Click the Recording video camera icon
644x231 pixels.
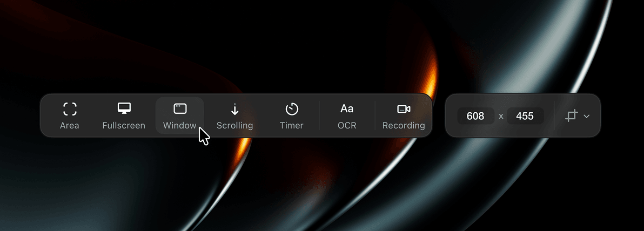coord(404,108)
